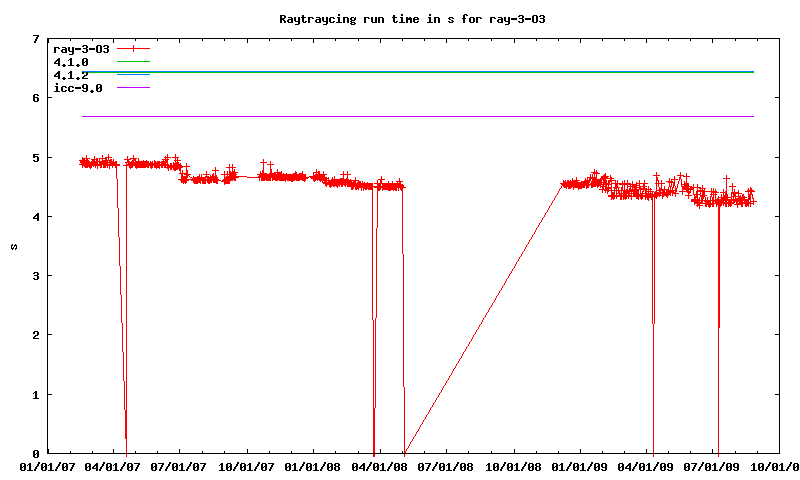
Task: Select the ray-3-03 legend label
Action: coord(81,48)
